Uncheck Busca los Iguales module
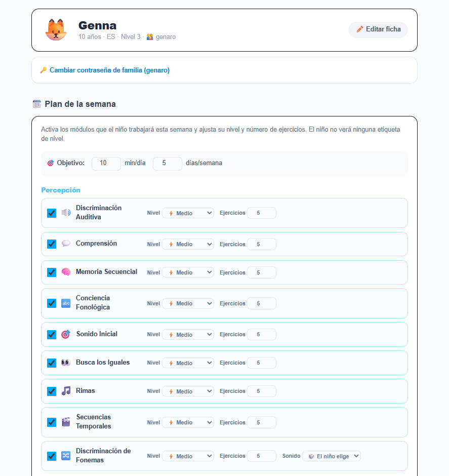 (52, 363)
